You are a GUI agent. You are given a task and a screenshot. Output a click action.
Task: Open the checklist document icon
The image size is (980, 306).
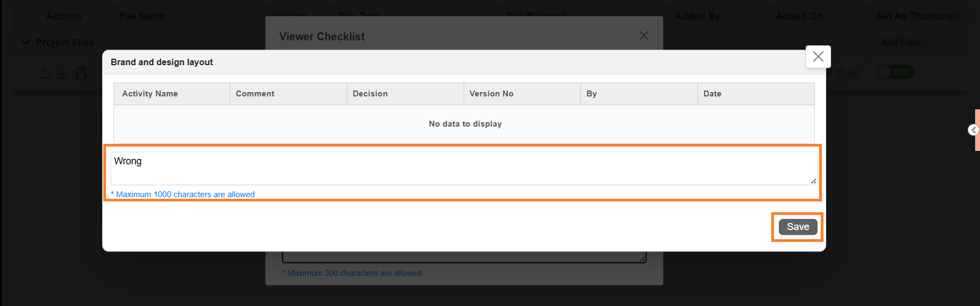pyautogui.click(x=81, y=73)
